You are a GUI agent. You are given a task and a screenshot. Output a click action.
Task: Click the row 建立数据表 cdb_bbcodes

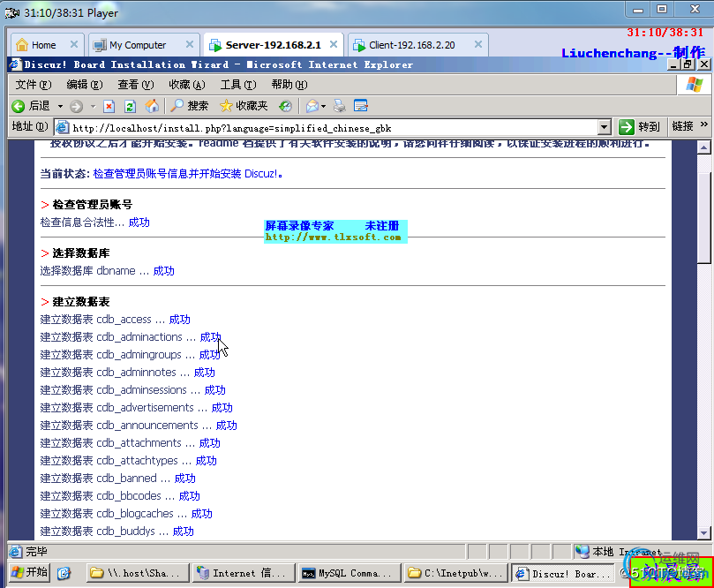pyautogui.click(x=120, y=496)
